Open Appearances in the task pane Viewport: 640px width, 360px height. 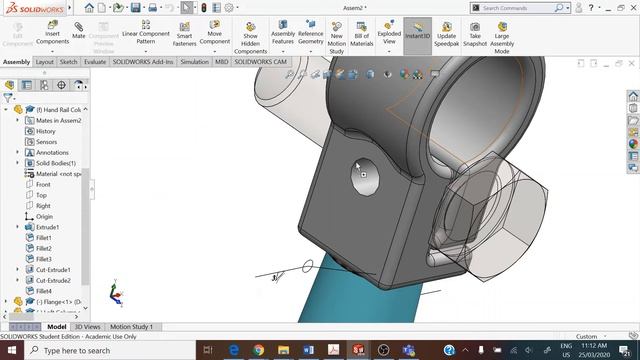633,144
